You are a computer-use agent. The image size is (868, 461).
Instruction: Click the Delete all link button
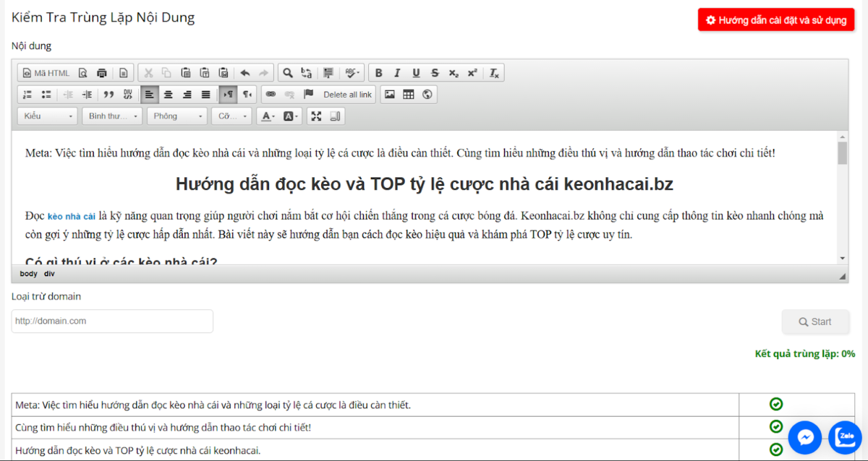click(x=347, y=95)
